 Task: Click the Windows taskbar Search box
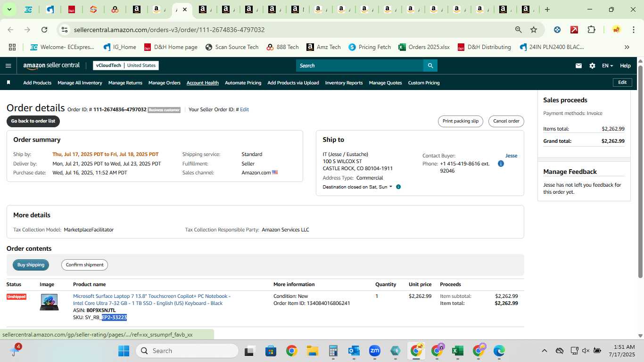187,351
